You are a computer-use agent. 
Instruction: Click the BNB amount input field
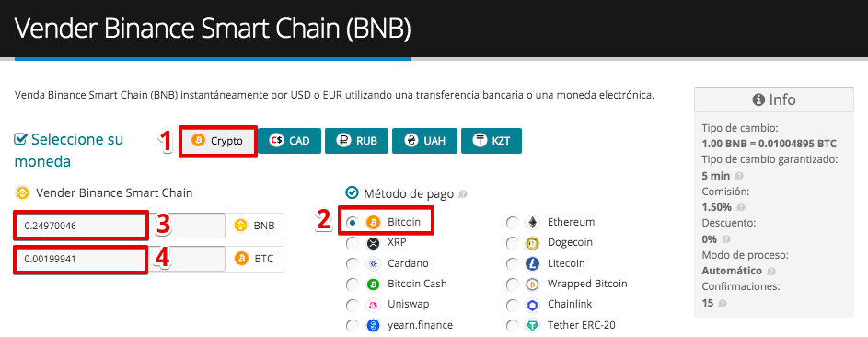pos(120,226)
